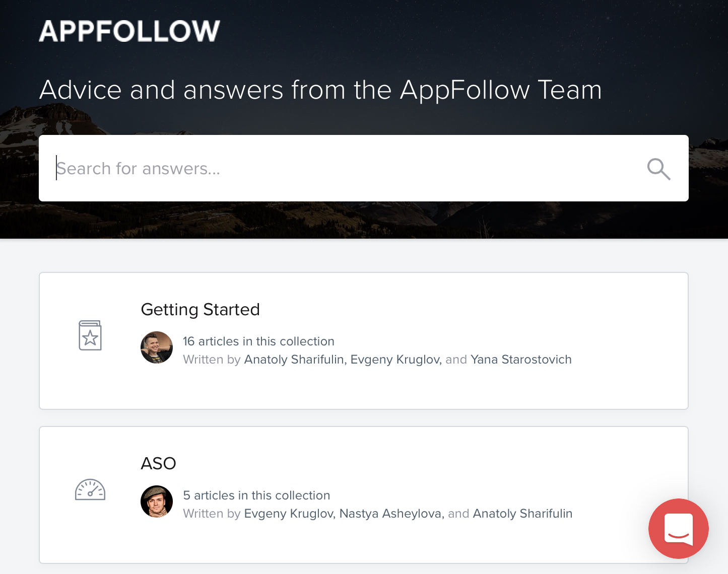This screenshot has height=574, width=728.
Task: Click Anatoly Sharifulin under Getting Started
Action: coord(295,360)
